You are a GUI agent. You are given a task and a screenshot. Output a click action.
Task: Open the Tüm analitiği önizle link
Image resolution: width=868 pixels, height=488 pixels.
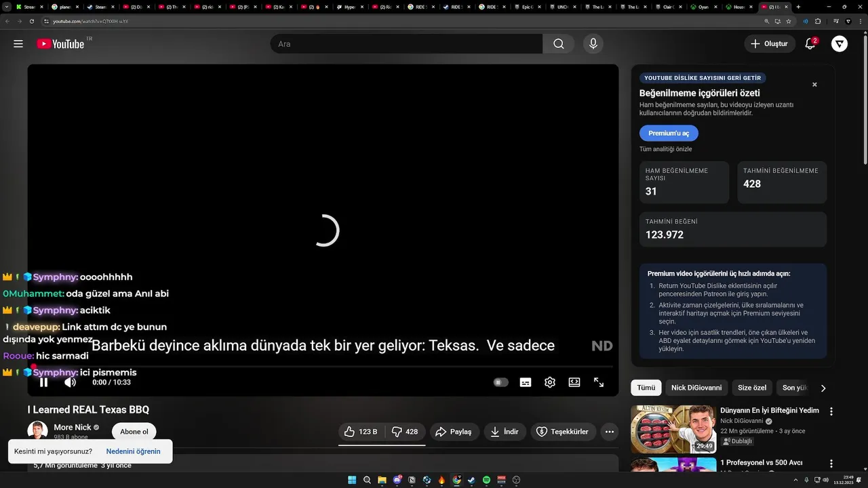click(666, 149)
